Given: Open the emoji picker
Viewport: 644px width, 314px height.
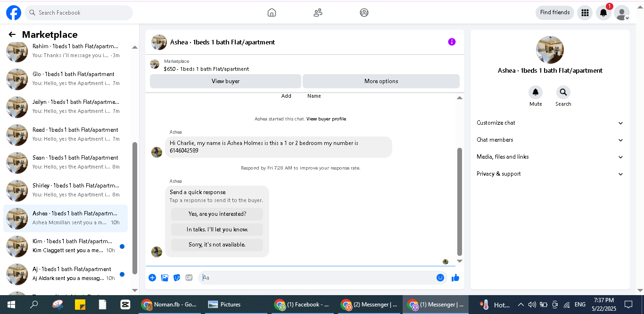Looking at the screenshot, I should coord(440,278).
